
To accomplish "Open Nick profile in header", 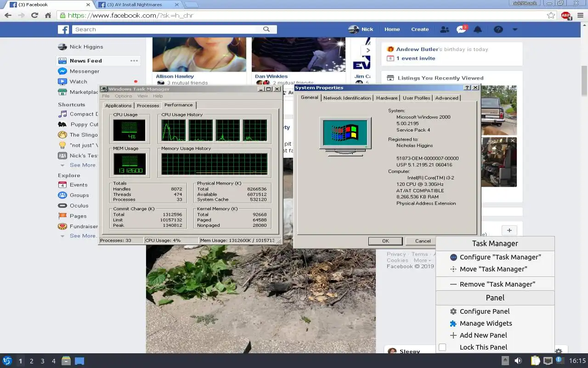I will [x=361, y=29].
